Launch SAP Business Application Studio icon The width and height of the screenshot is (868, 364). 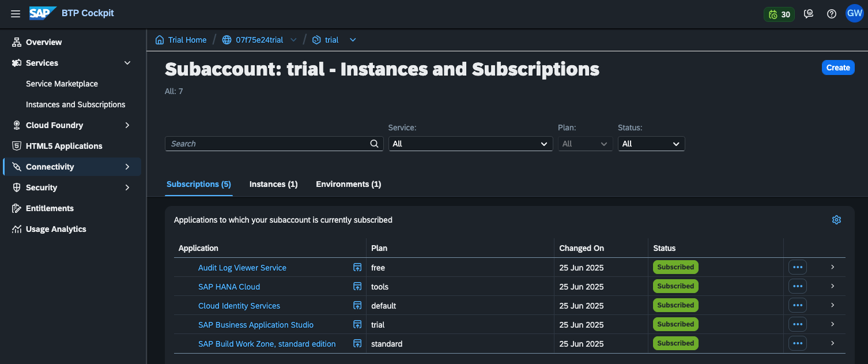point(357,324)
